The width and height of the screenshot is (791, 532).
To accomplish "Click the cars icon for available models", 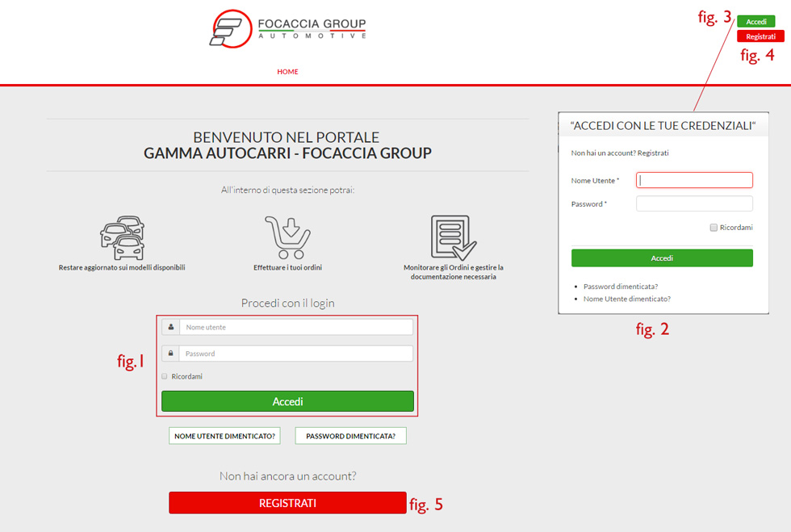I will (x=122, y=237).
